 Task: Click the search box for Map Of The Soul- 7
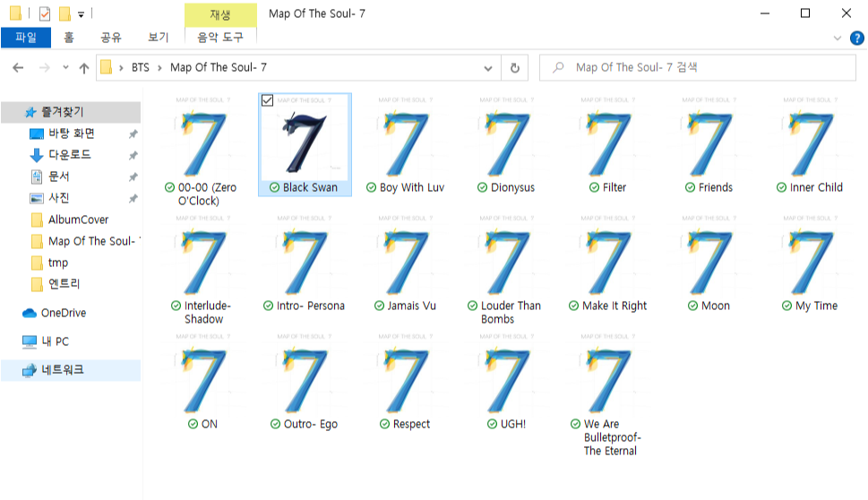coord(698,67)
